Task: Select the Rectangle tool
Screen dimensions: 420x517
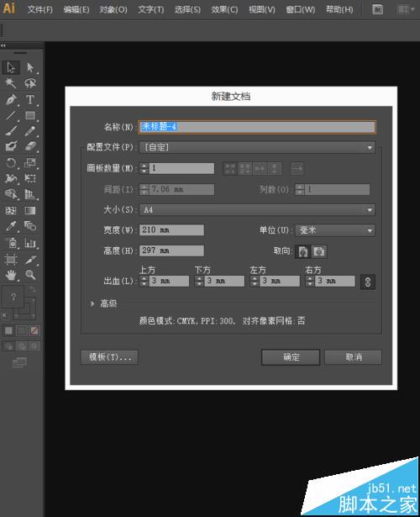Action: pos(30,115)
